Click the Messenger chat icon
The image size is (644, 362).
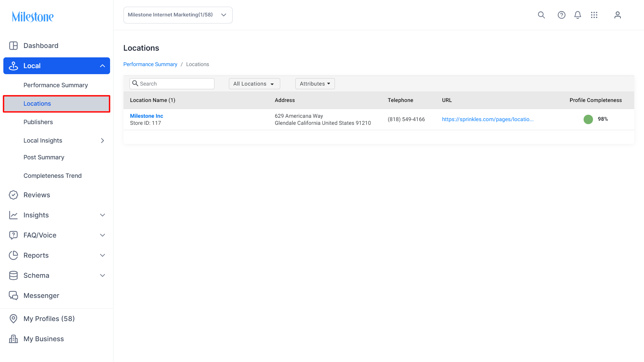[x=13, y=296]
